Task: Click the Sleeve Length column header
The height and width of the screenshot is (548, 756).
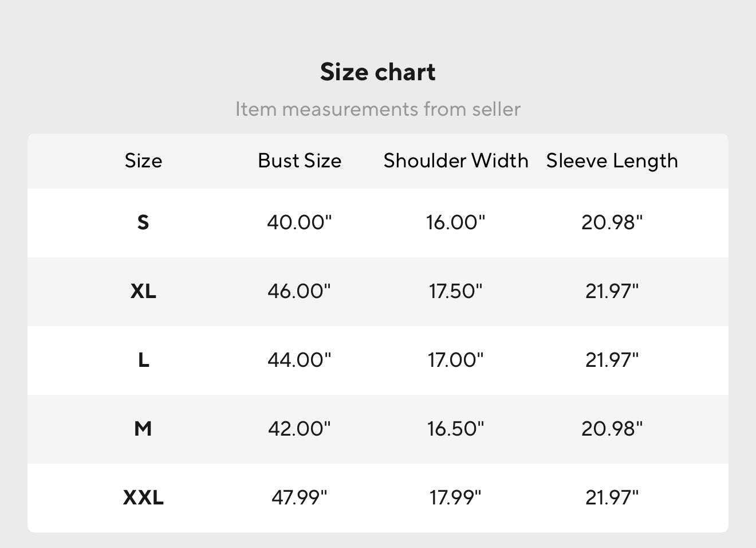Action: [612, 161]
